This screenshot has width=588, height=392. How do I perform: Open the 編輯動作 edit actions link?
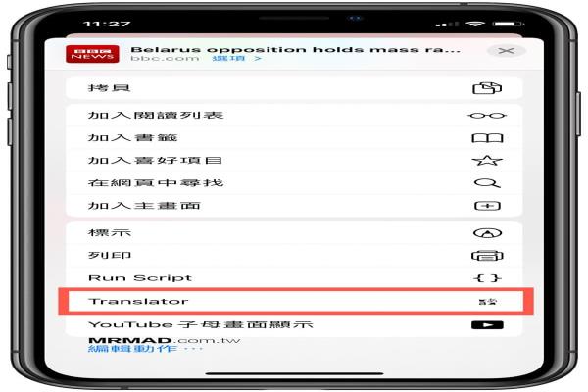(145, 349)
